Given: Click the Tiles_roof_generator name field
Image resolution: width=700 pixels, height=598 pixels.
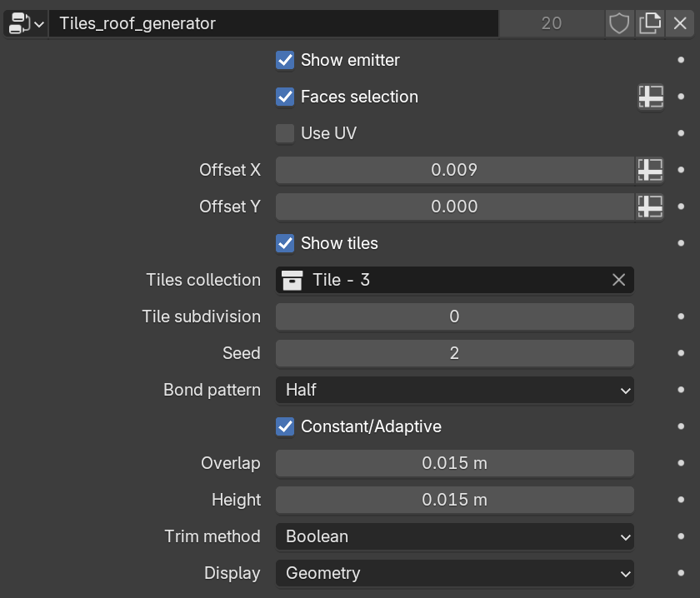Looking at the screenshot, I should pyautogui.click(x=273, y=23).
